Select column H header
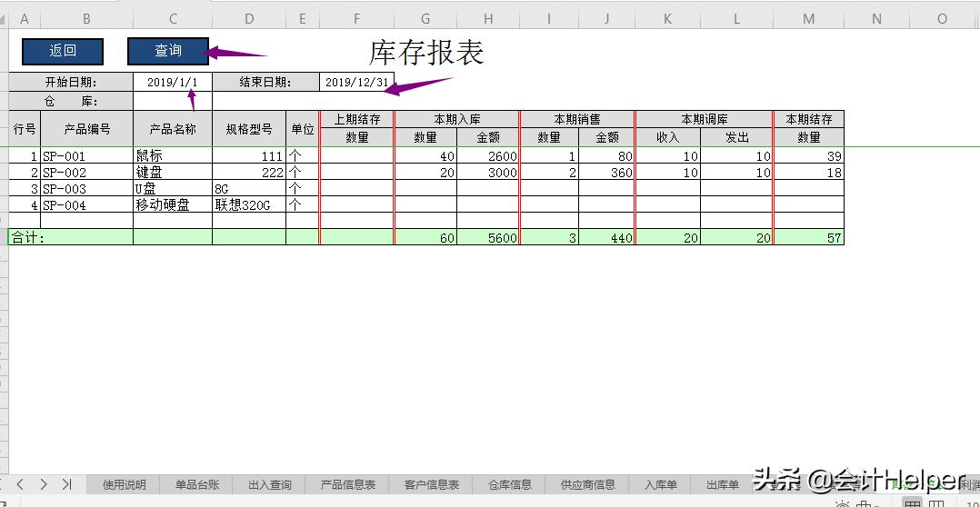Viewport: 980px width, 507px height. pyautogui.click(x=488, y=19)
